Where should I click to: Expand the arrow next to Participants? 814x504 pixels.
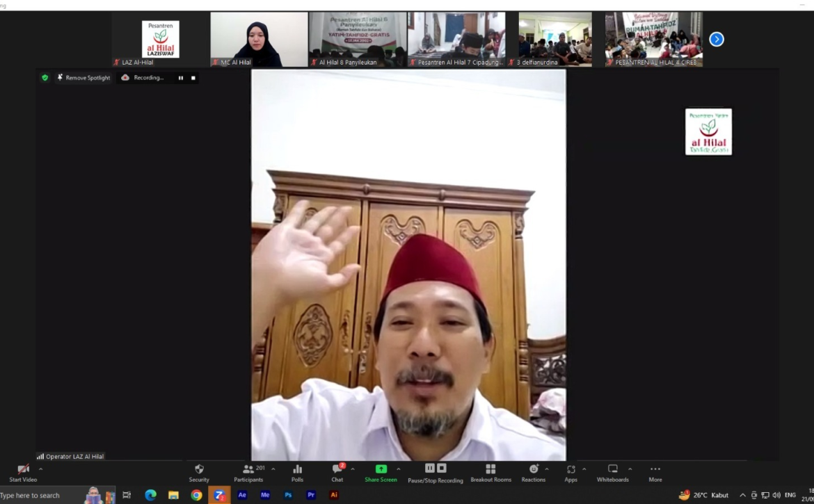click(x=273, y=469)
